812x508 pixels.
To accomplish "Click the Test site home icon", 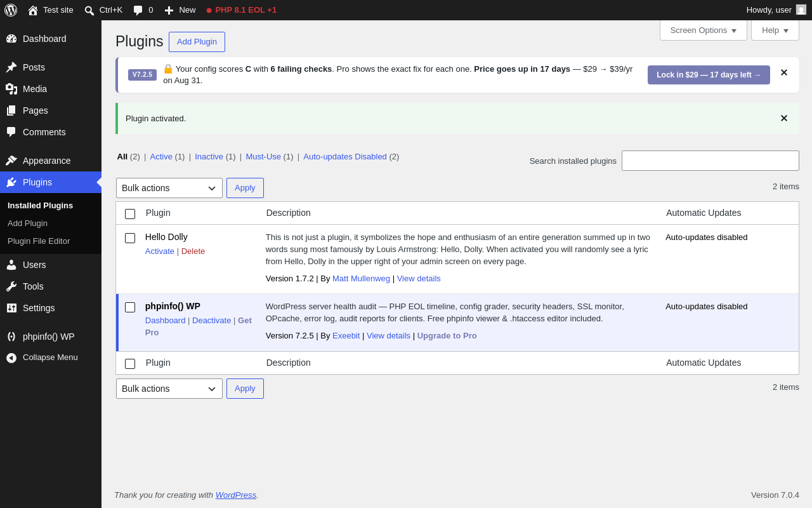I will coord(33,10).
